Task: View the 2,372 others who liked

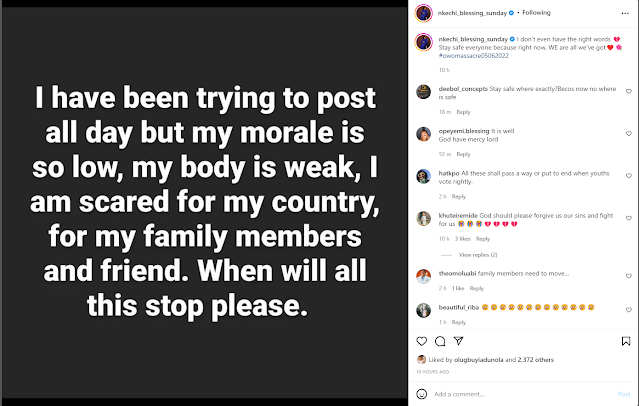Action: pyautogui.click(x=528, y=359)
